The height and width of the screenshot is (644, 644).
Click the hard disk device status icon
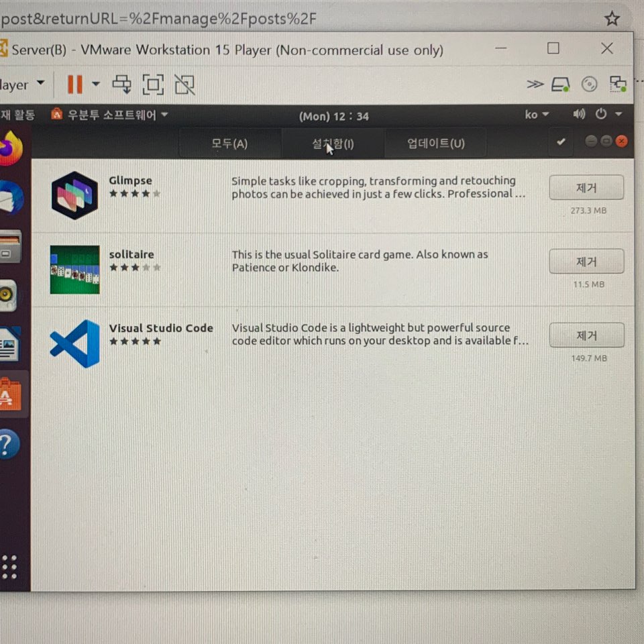point(560,85)
